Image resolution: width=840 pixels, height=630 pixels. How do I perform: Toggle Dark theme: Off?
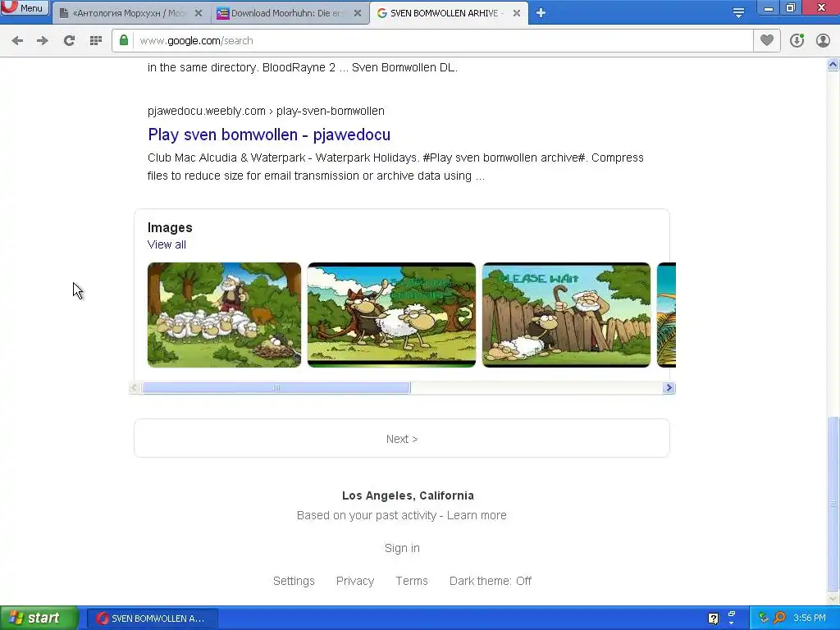click(x=491, y=581)
